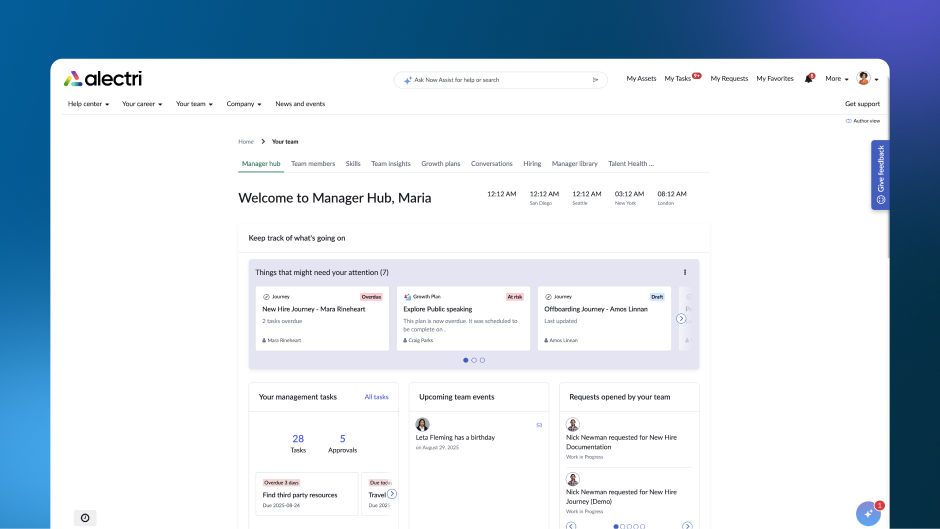Click the Now Assist sparkle icon in the search box
The height and width of the screenshot is (529, 940).
click(x=408, y=80)
